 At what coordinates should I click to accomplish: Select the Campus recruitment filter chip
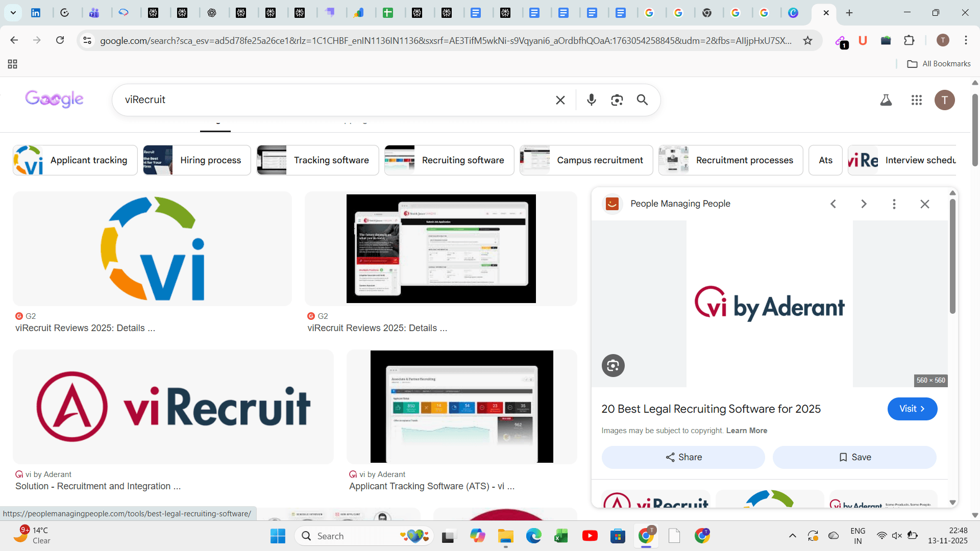coord(586,160)
